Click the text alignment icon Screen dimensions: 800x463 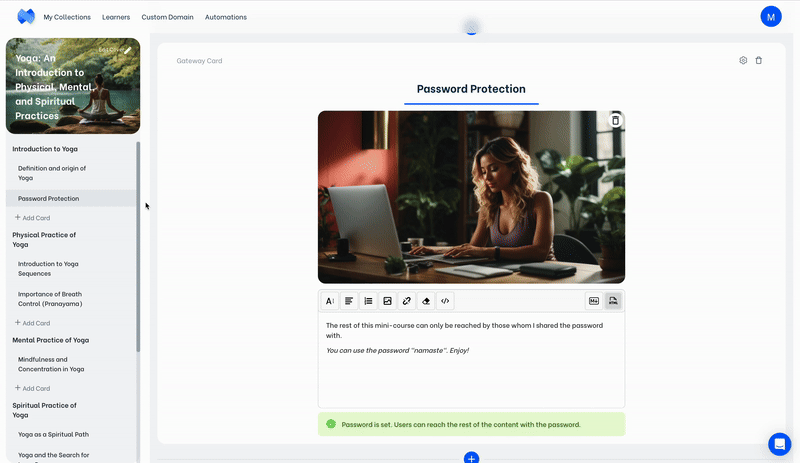click(349, 301)
